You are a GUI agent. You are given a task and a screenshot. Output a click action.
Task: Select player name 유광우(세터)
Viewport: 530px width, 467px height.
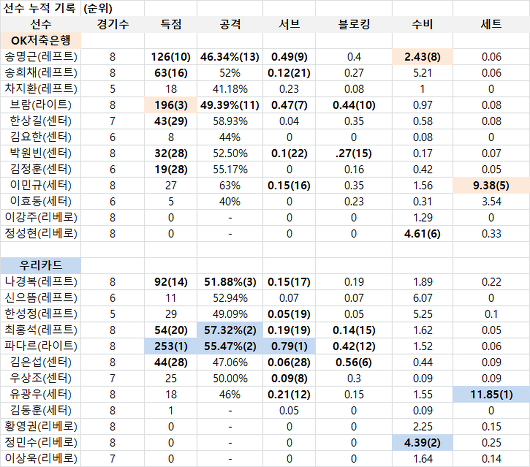tap(41, 394)
